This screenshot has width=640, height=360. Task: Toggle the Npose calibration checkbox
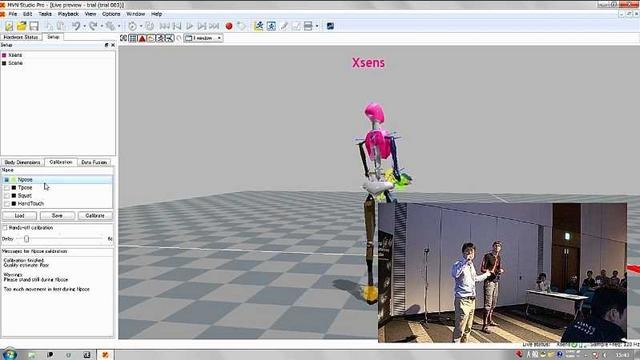pos(7,180)
